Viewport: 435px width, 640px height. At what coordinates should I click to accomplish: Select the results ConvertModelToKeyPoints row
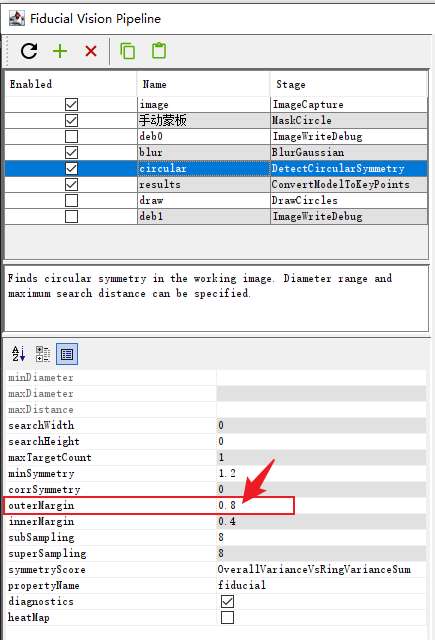pyautogui.click(x=216, y=184)
